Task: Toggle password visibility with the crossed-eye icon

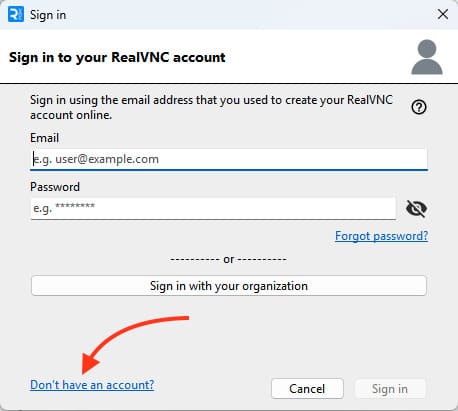Action: (x=416, y=209)
